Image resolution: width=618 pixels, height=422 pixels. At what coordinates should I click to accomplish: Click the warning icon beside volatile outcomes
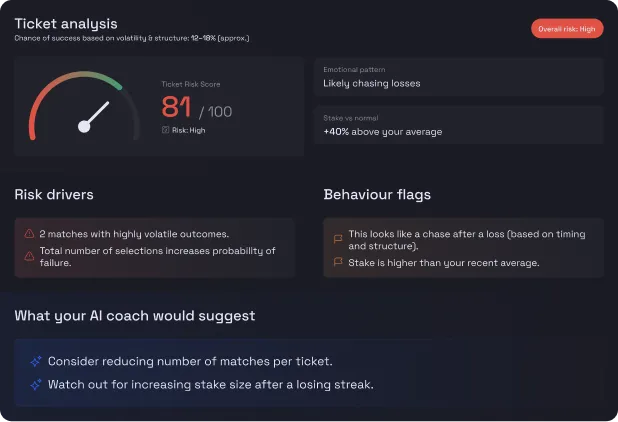point(30,234)
